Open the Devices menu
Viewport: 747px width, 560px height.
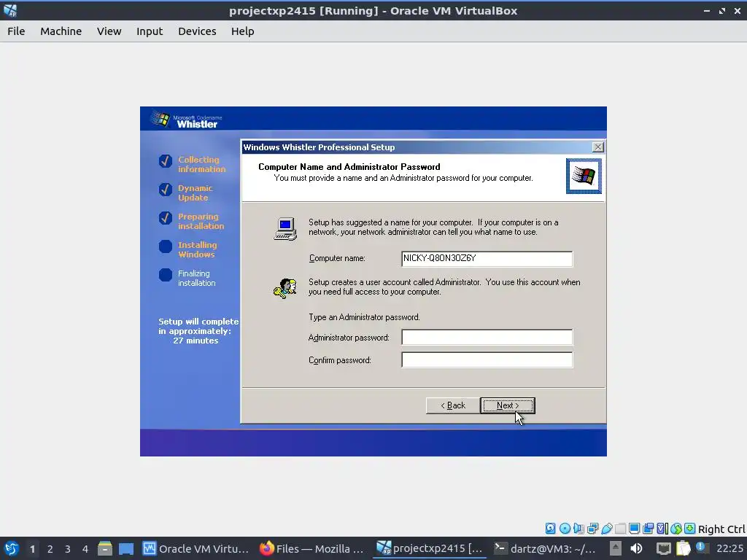tap(197, 31)
